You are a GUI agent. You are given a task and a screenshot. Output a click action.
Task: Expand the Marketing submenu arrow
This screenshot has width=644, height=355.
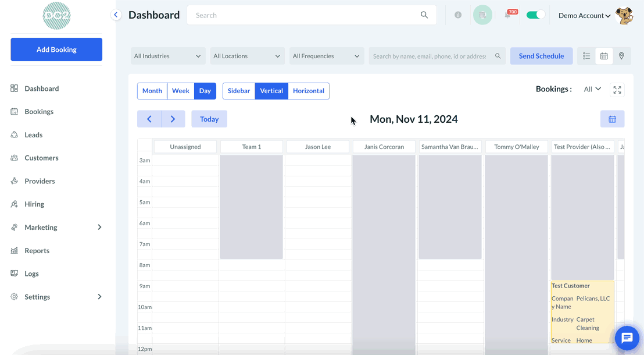pos(99,227)
